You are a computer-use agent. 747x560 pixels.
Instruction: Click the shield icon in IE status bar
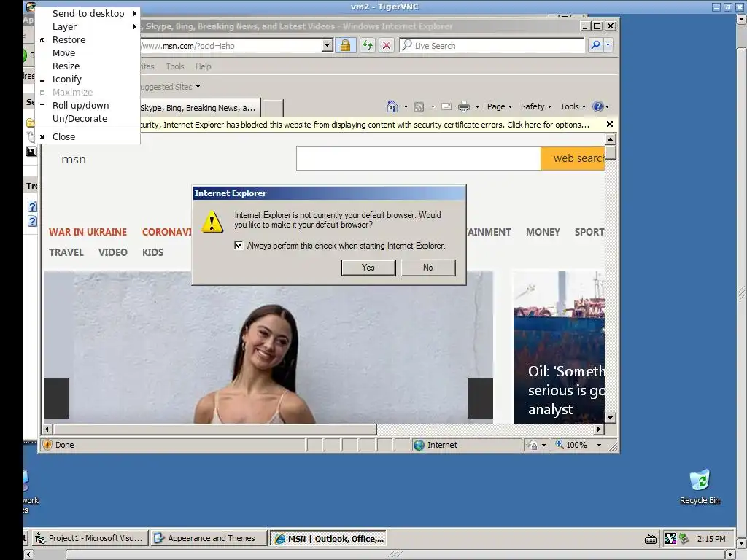point(47,445)
